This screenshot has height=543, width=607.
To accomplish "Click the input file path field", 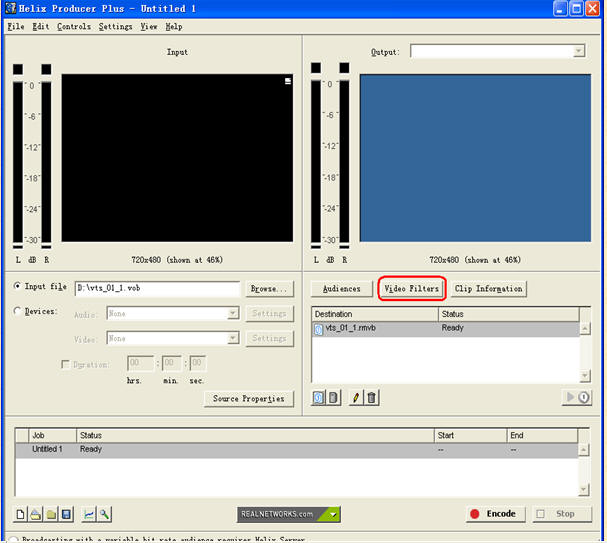I will [157, 289].
